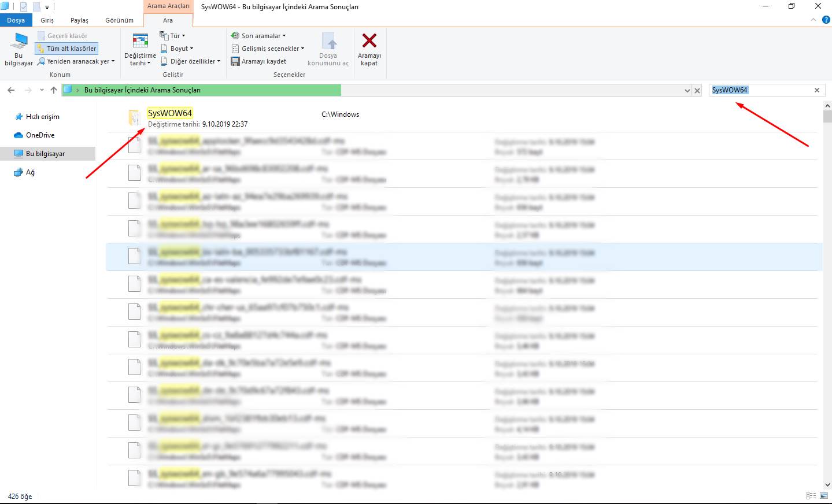Open the file location with 'Dosya konumunu aç'
832x504 pixels.
click(328, 49)
